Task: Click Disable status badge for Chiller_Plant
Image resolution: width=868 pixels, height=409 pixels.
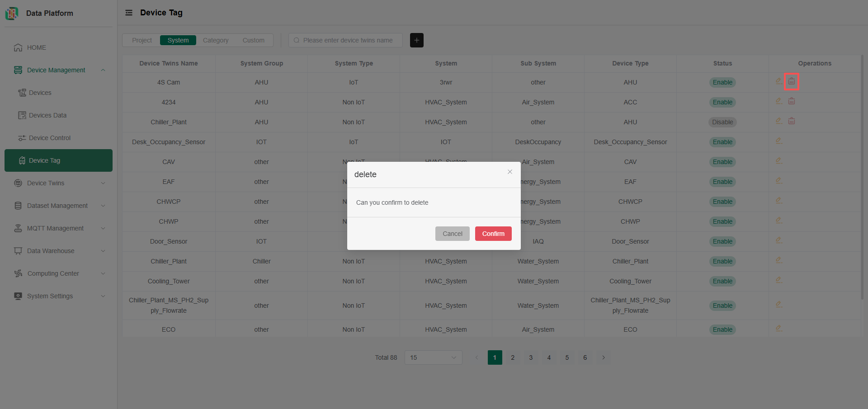Action: [722, 122]
